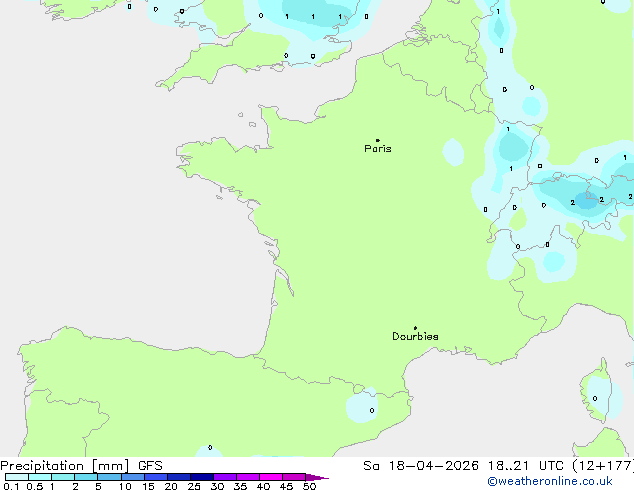634x490 pixels.
Task: Open the weatheronline.co.uk copyright link
Action: coord(550,481)
